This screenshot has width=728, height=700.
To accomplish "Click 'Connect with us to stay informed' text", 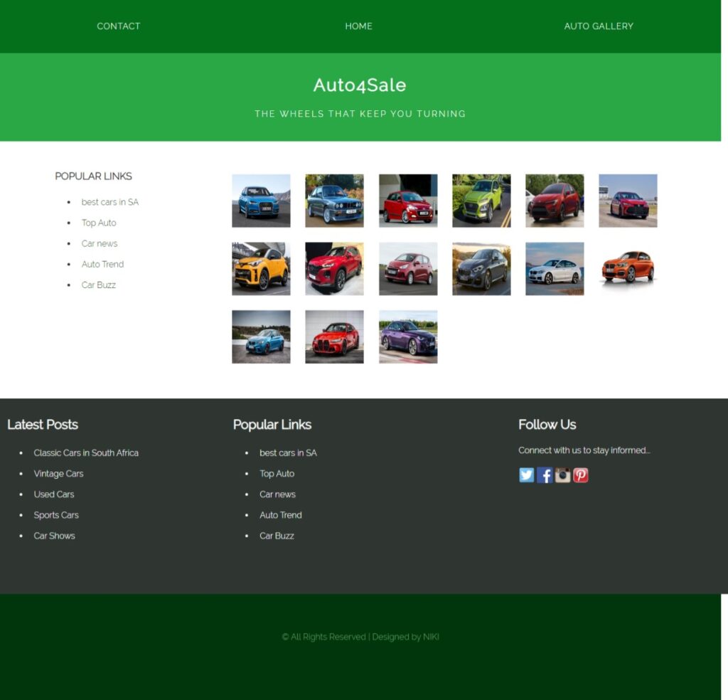I will (584, 450).
